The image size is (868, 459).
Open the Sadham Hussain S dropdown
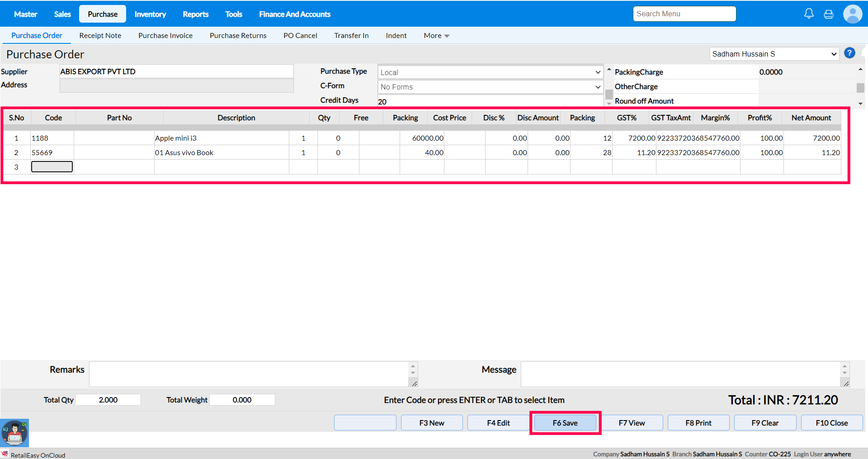coord(774,54)
